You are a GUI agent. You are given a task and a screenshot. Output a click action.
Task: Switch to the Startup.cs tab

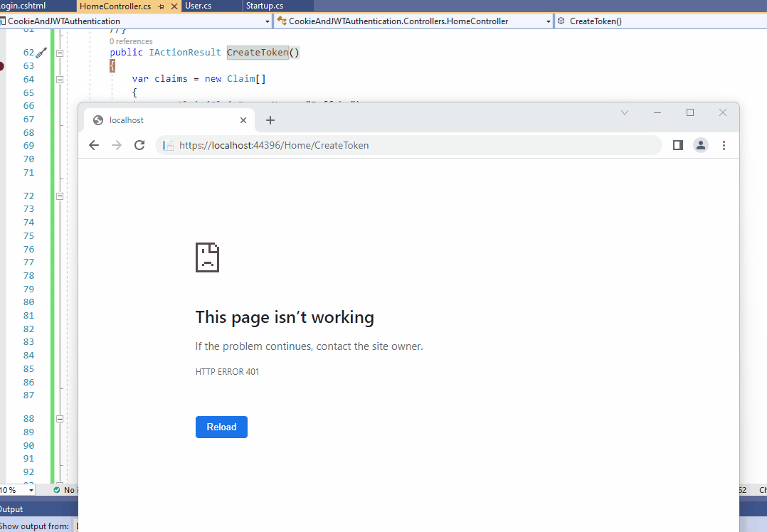click(265, 6)
